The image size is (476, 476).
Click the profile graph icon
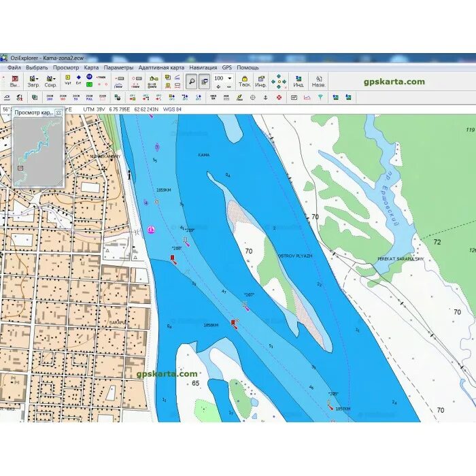click(307, 97)
